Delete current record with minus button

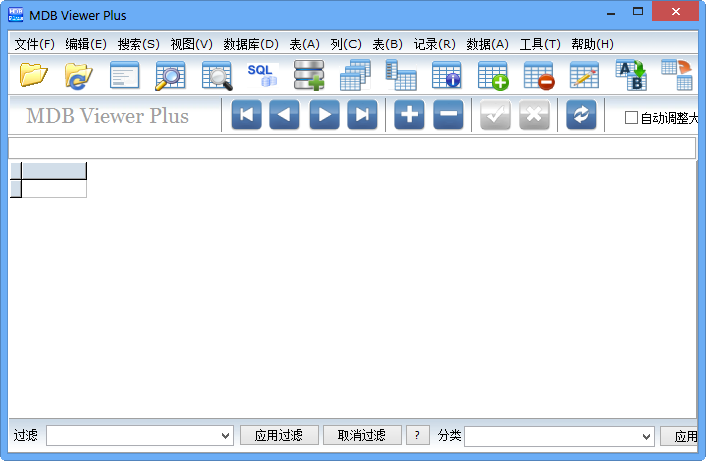coord(448,115)
